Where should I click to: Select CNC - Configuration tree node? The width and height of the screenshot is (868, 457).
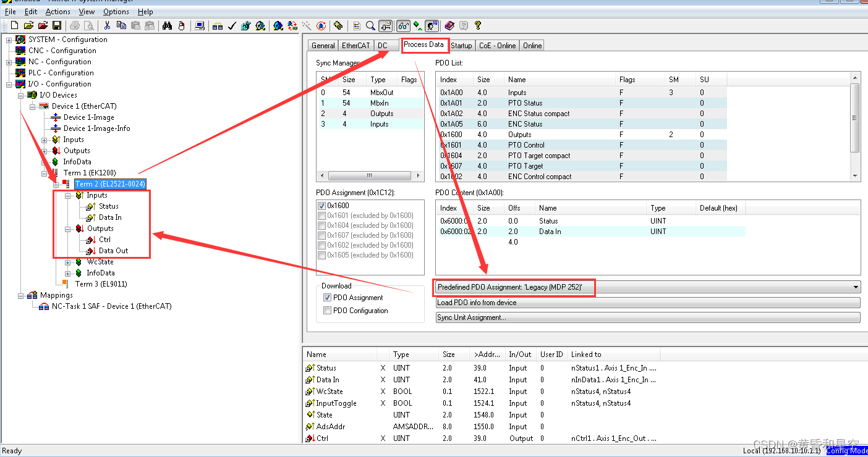tap(62, 51)
